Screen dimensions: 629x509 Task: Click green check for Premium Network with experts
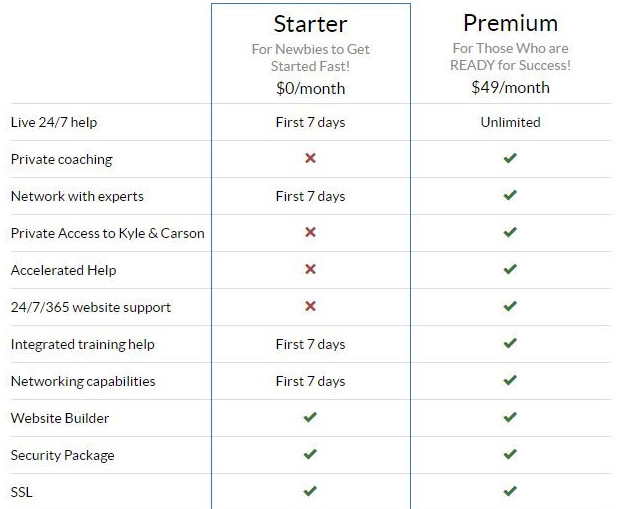(x=510, y=196)
